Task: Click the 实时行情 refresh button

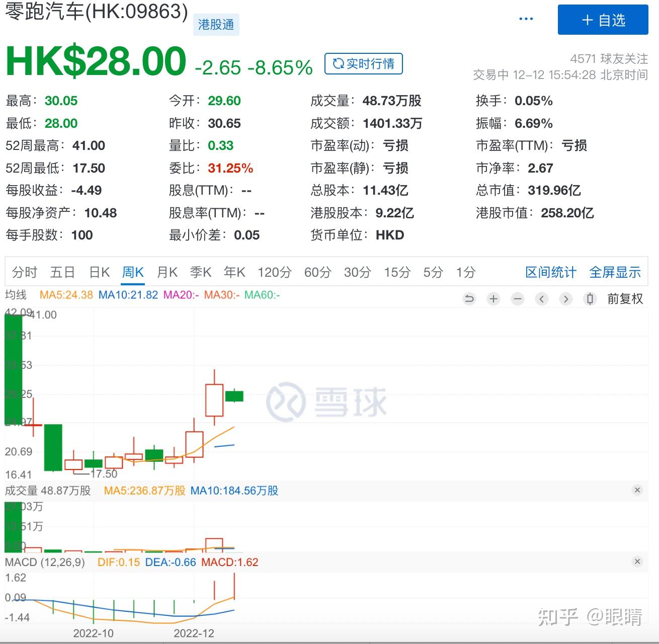Action: [x=364, y=63]
